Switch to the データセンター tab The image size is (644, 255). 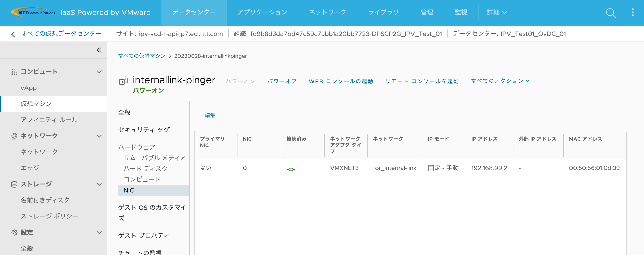coord(194,12)
